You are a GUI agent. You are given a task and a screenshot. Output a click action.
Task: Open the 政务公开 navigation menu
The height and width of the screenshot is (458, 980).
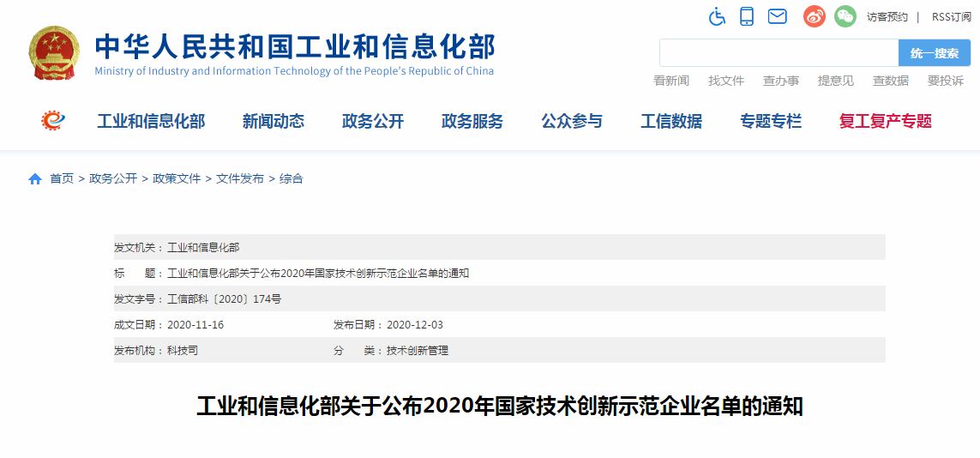tap(372, 122)
